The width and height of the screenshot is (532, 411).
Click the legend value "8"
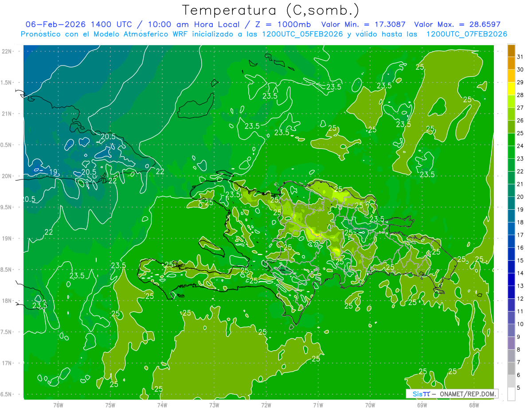pyautogui.click(x=519, y=350)
